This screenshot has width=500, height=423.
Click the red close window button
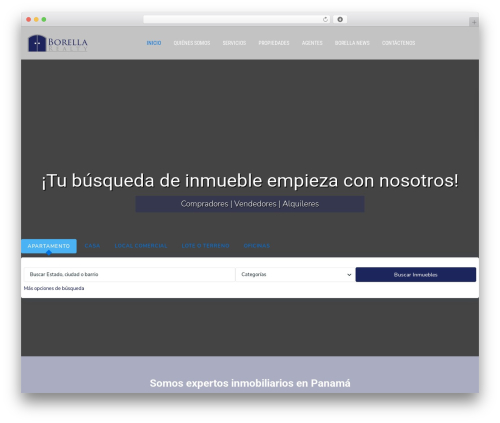pyautogui.click(x=29, y=19)
